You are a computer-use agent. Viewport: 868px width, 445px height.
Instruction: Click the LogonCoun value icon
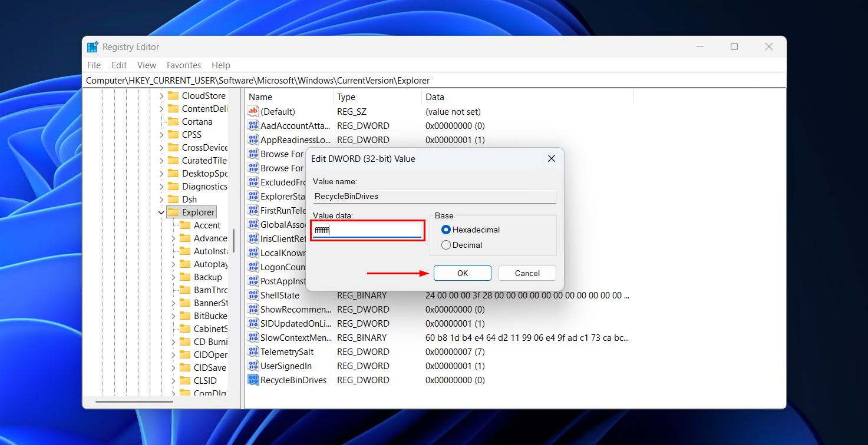tap(253, 267)
